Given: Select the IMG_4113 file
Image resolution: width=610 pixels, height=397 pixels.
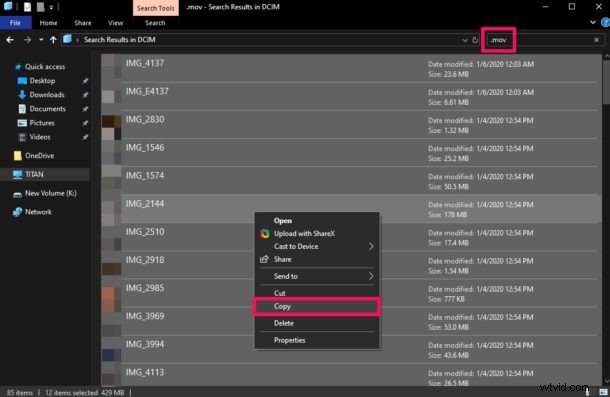Looking at the screenshot, I should [349, 375].
